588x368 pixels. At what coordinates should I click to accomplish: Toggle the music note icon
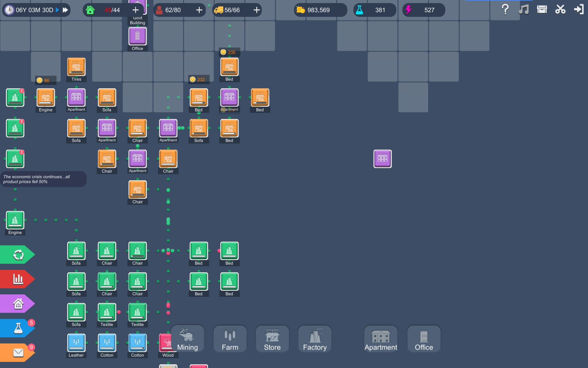tap(523, 10)
